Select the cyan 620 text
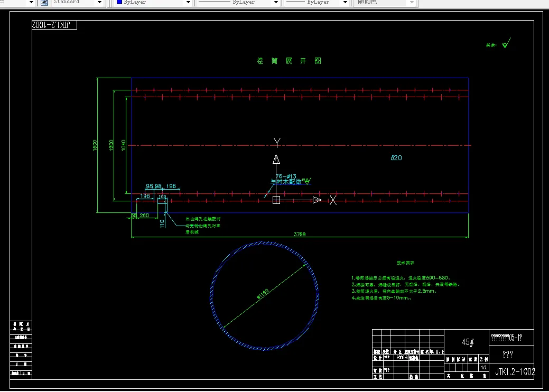 [396, 158]
